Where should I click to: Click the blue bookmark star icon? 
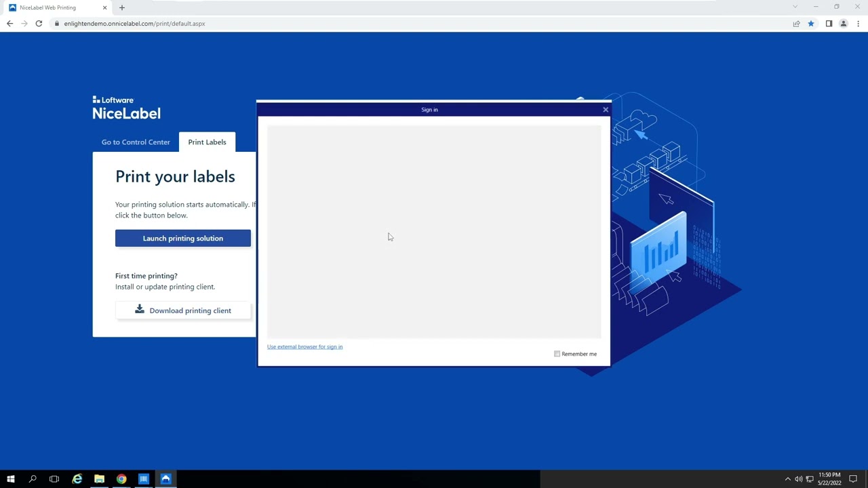coord(810,24)
